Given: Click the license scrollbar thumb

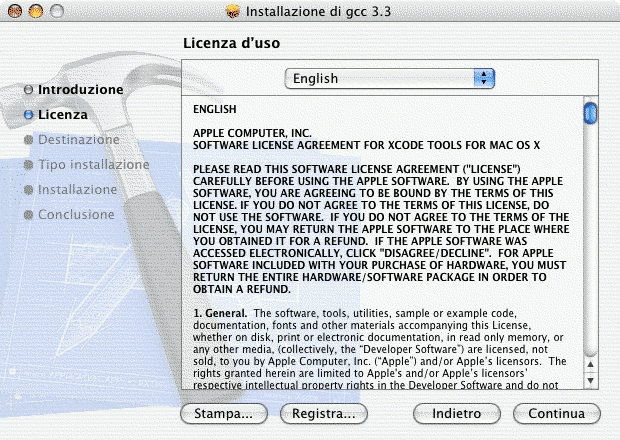Looking at the screenshot, I should [x=590, y=113].
